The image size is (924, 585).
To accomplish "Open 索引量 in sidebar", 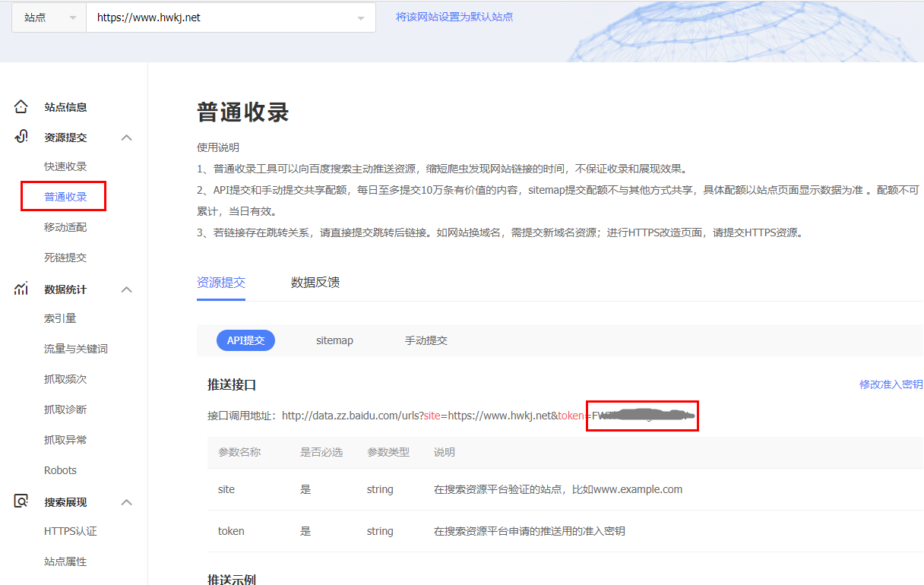I will click(60, 318).
